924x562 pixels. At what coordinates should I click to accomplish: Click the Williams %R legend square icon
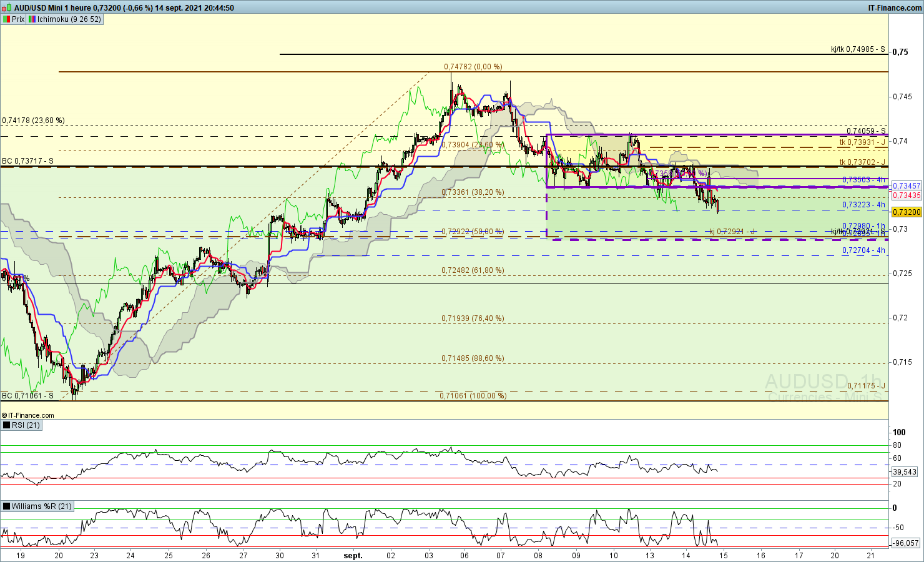point(6,506)
